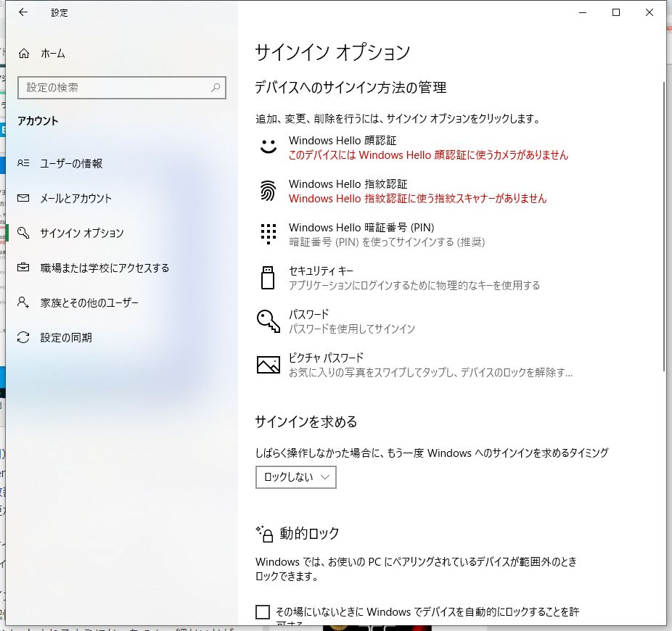Maximize the 設定 window
Screen dimensions: 672x631
click(616, 12)
